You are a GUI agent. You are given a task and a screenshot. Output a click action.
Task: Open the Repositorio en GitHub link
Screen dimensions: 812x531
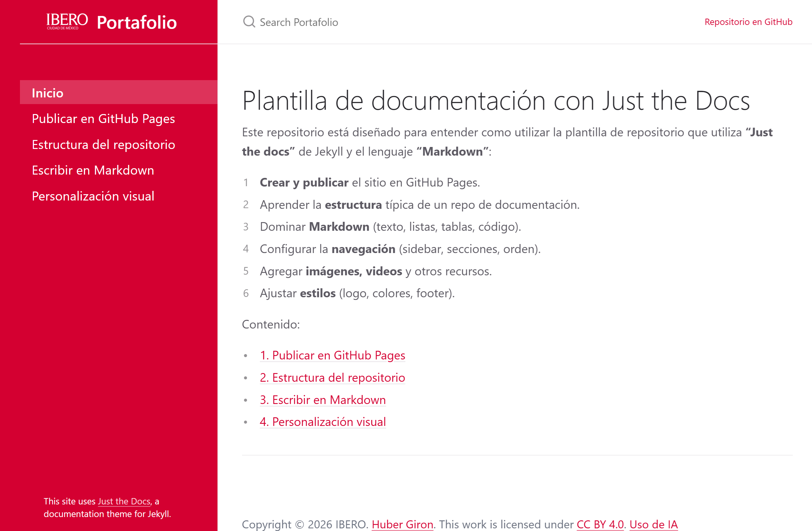[x=748, y=22]
